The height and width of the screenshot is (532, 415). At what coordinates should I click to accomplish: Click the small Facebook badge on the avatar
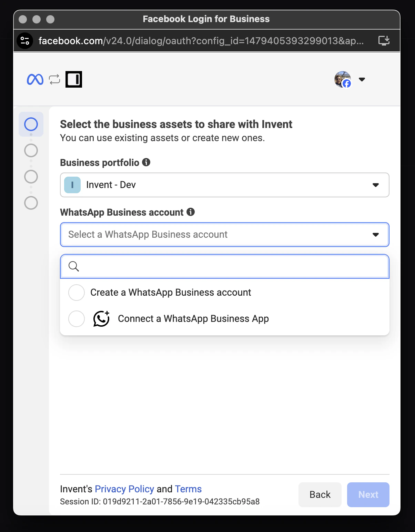point(347,83)
